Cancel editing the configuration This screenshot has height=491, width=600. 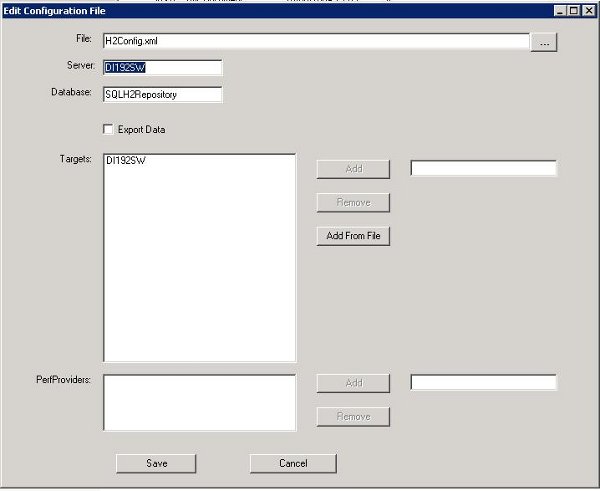coord(293,463)
